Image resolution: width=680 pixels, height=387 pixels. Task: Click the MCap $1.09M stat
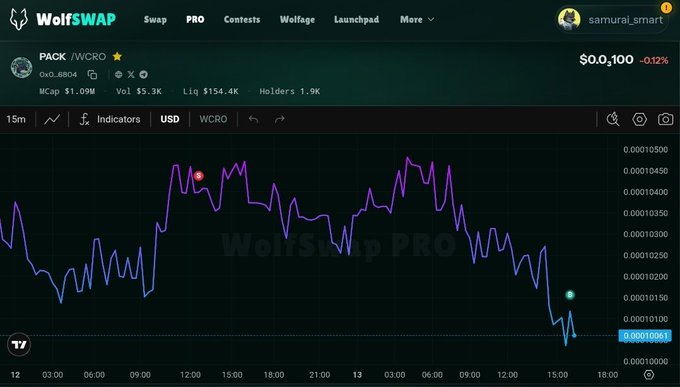pyautogui.click(x=67, y=91)
